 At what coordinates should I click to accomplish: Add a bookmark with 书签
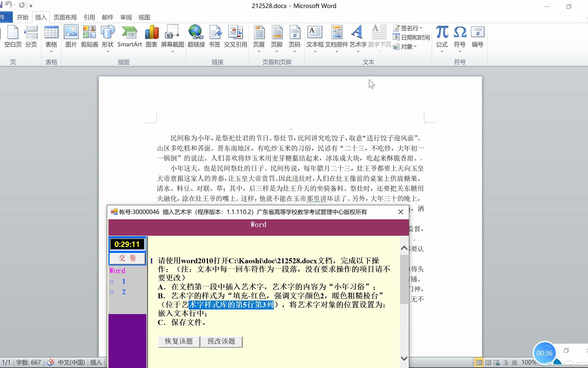coord(214,37)
